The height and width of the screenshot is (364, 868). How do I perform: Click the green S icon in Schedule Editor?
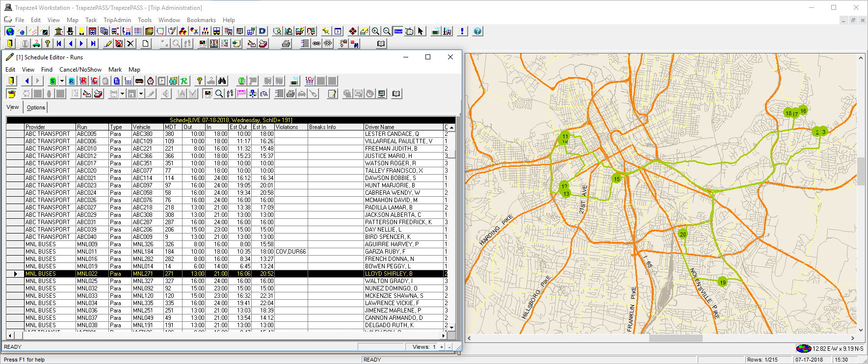tap(53, 81)
